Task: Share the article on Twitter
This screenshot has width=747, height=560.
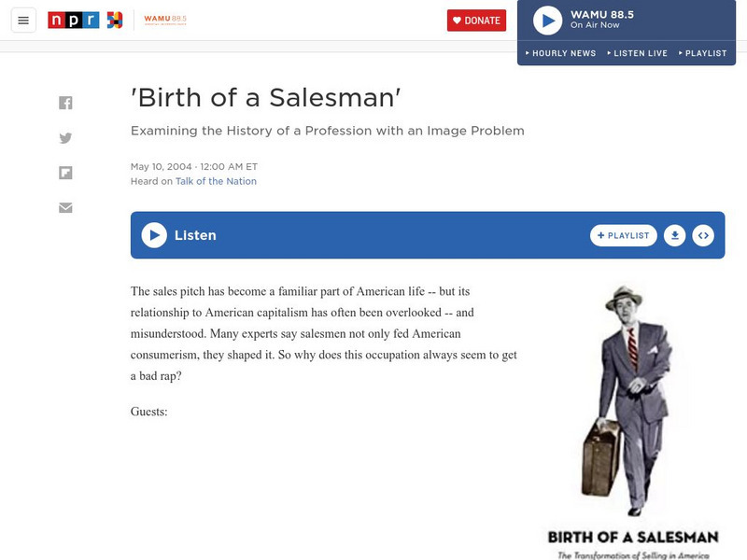Action: click(x=65, y=137)
